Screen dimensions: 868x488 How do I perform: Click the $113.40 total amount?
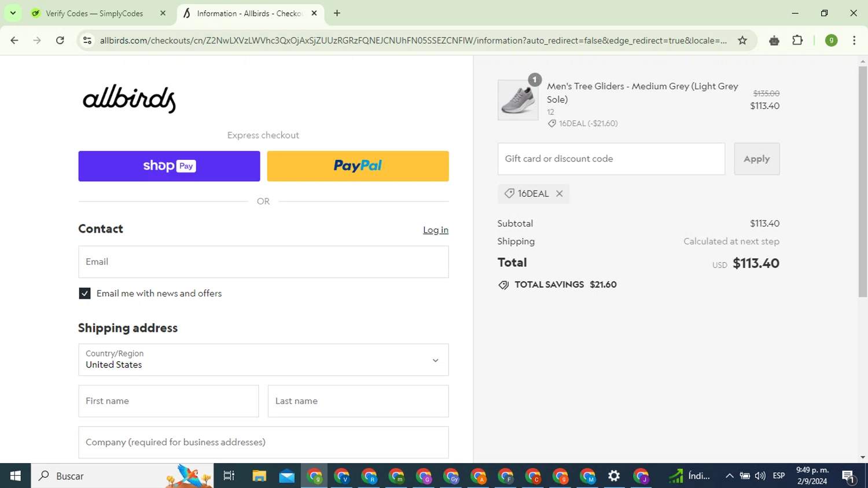coord(756,263)
